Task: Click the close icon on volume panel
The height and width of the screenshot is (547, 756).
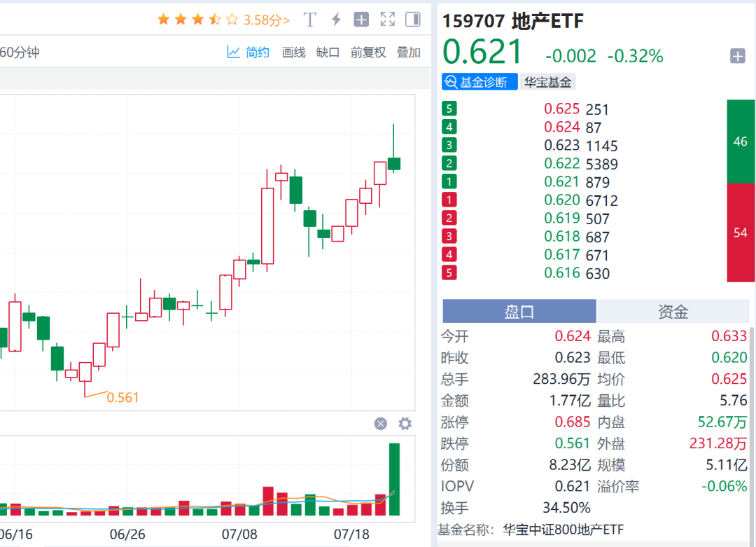Action: (380, 424)
